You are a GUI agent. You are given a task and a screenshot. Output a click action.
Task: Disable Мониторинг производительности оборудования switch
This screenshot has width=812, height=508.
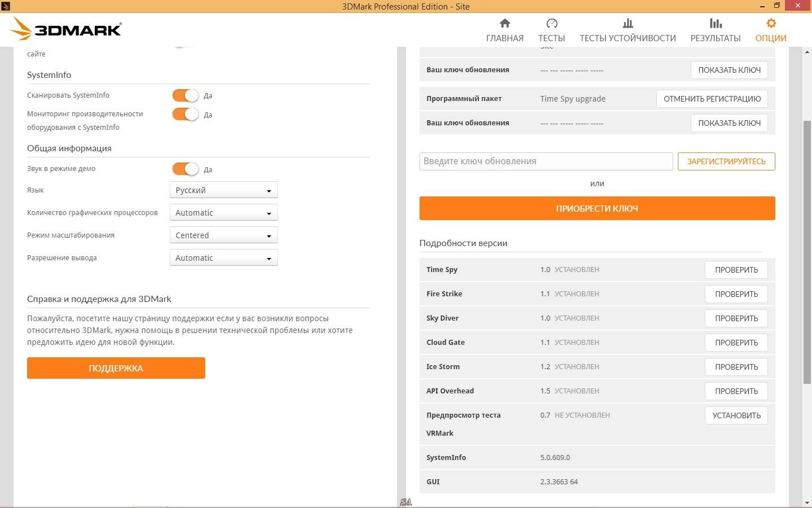point(186,114)
